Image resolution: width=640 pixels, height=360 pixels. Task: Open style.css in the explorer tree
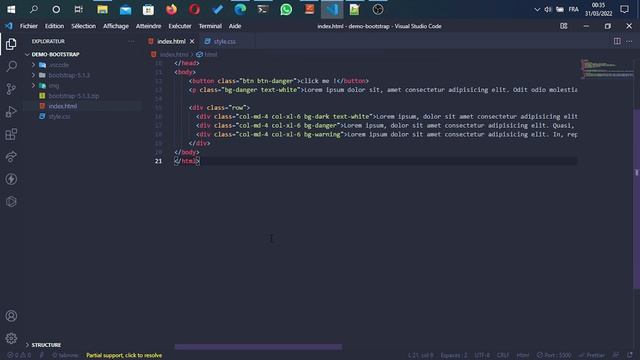point(59,117)
